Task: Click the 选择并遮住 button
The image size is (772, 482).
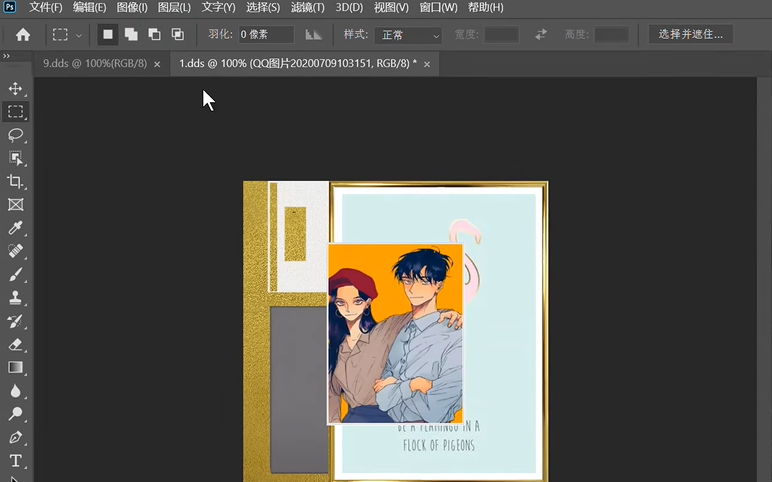Action: [691, 35]
